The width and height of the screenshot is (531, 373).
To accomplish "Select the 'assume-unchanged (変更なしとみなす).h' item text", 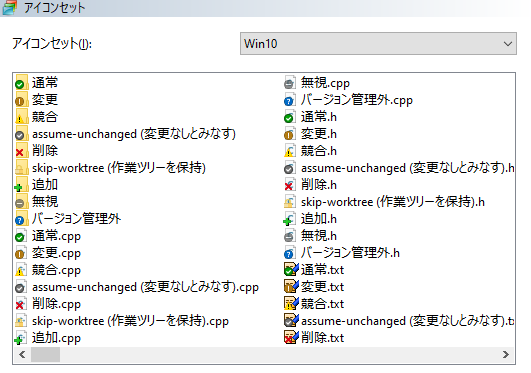I will pos(408,168).
